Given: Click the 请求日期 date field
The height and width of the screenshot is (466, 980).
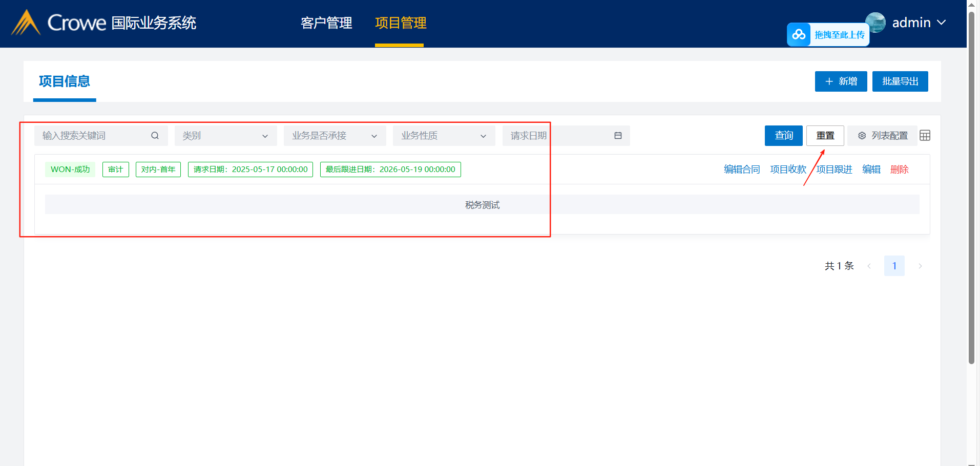Looking at the screenshot, I should (566, 136).
